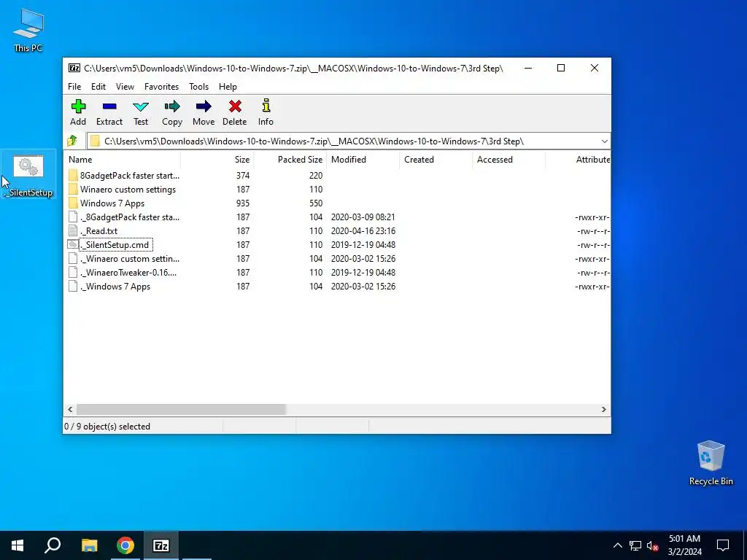Select the ._SilentSetup.cmd file icon
This screenshot has width=747, height=560.
(x=73, y=245)
